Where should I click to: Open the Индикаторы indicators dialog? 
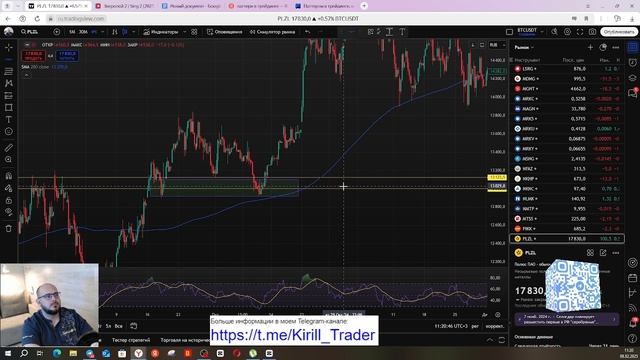tap(161, 32)
